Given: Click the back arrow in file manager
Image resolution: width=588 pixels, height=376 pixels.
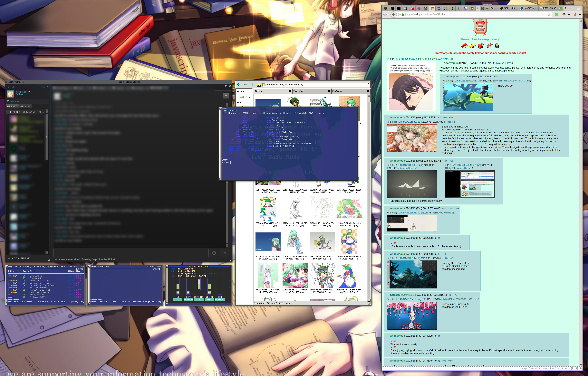Looking at the screenshot, I should pyautogui.click(x=239, y=84).
